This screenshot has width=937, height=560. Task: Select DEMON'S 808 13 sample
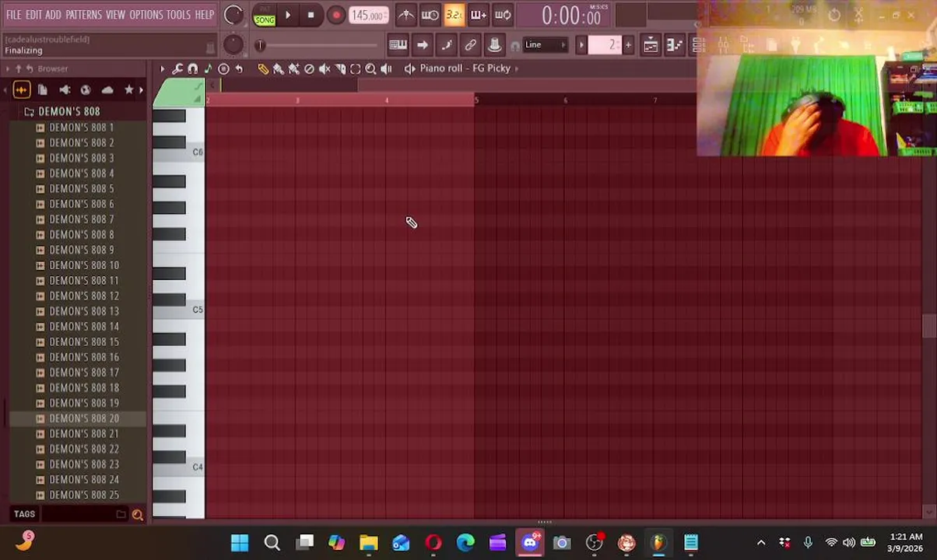(x=84, y=311)
